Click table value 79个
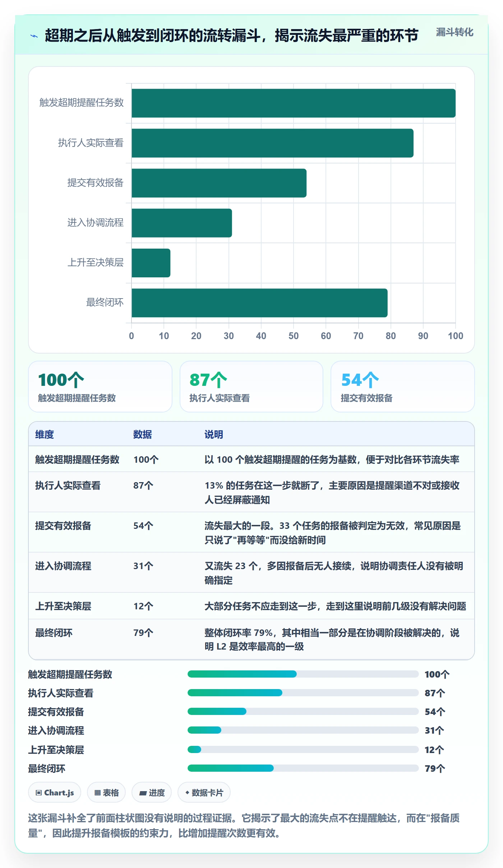Image resolution: width=503 pixels, height=868 pixels. pos(143,633)
